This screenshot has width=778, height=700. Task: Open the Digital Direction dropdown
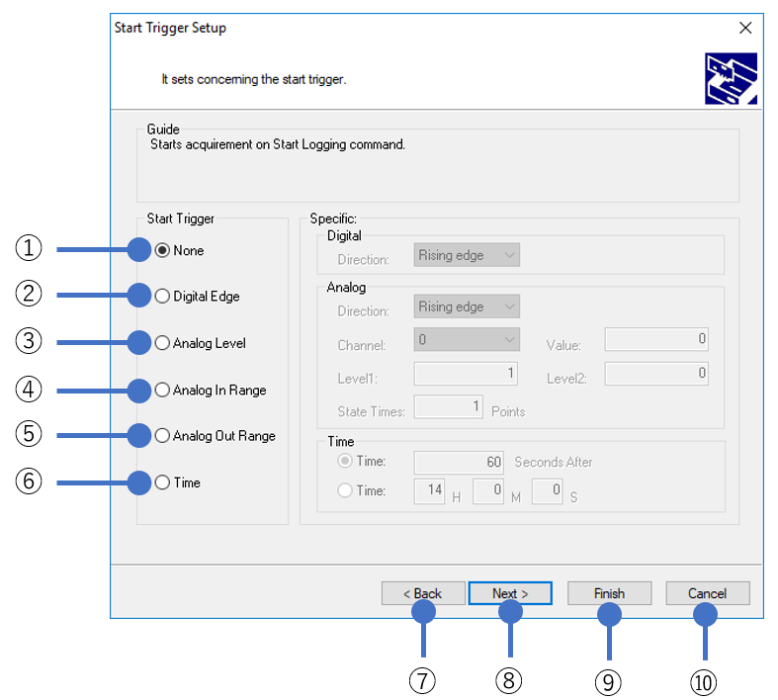pyautogui.click(x=467, y=255)
